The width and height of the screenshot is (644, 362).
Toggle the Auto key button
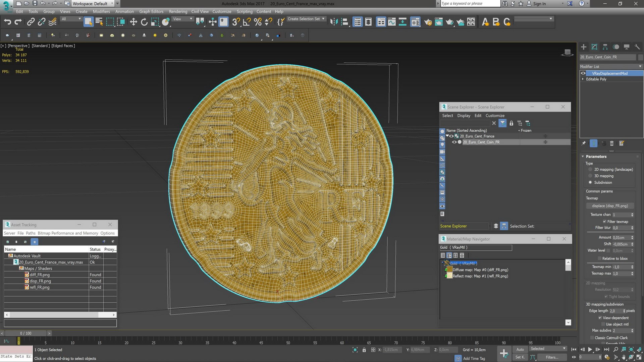(x=520, y=349)
